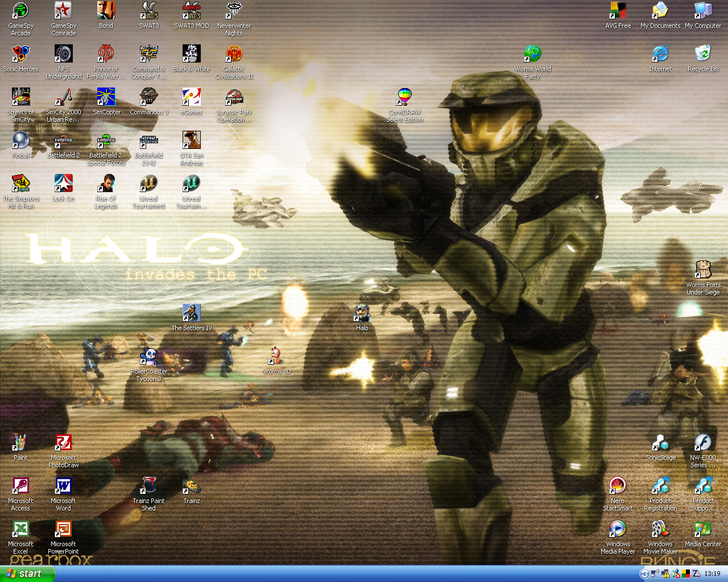Click the taskbar clock showing 13:19

point(712,573)
